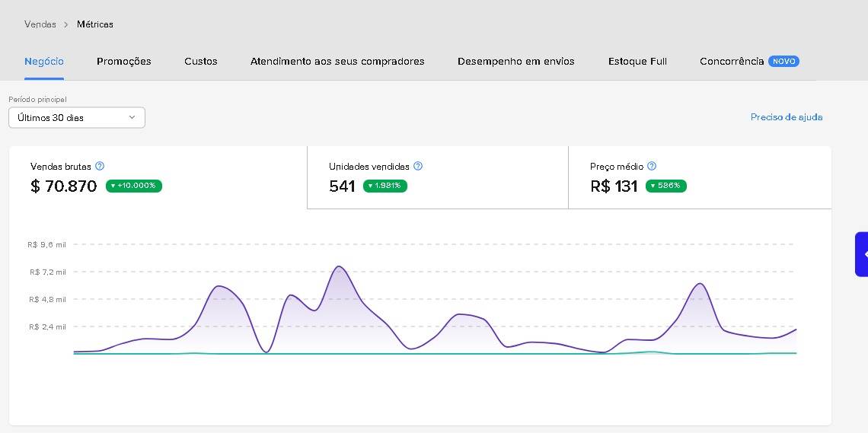
Task: Open the Desempenho em envios tab
Action: [x=516, y=61]
